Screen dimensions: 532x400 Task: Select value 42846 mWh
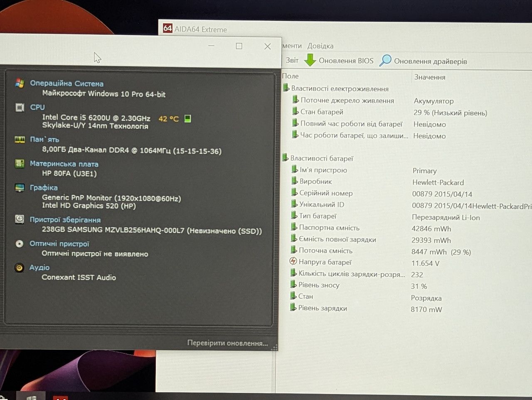pos(431,228)
